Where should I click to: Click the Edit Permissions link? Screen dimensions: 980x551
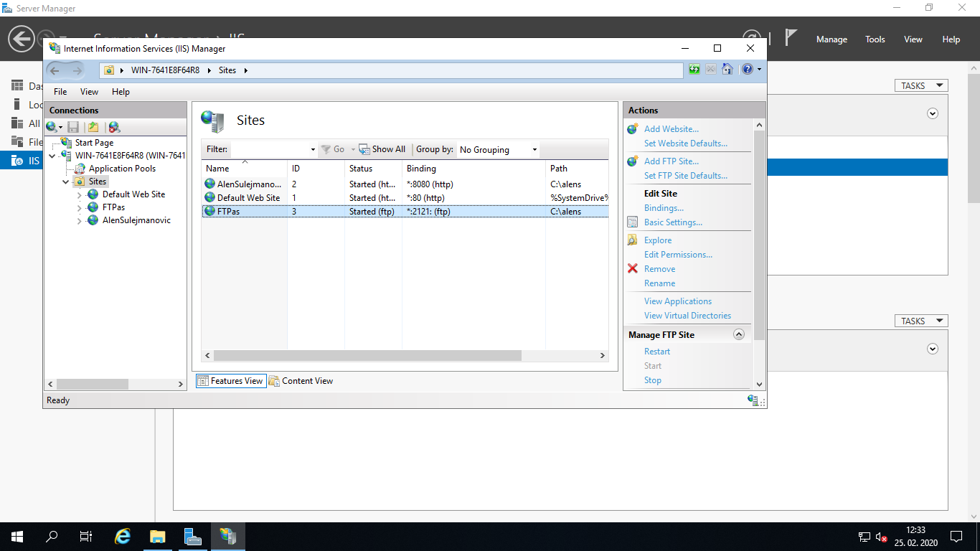[x=678, y=255]
